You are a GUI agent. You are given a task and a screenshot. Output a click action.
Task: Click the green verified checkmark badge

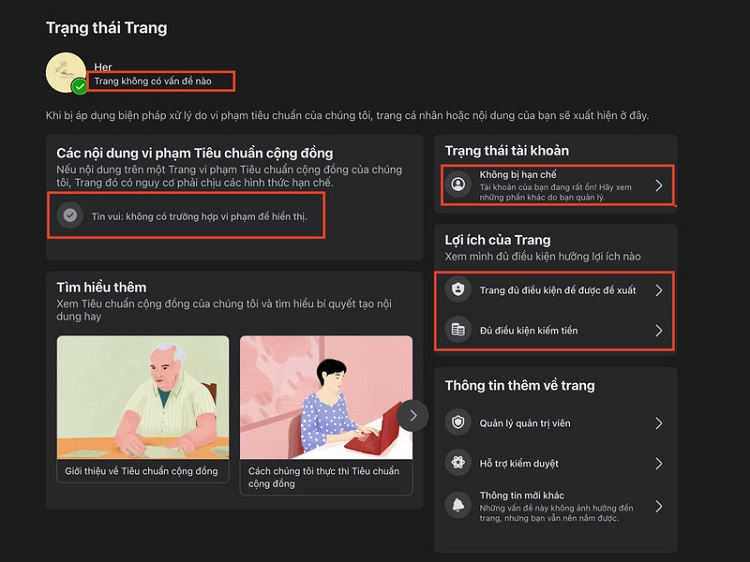[x=79, y=87]
